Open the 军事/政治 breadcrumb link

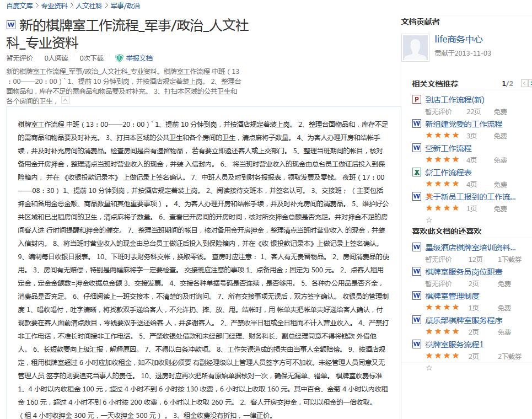[x=125, y=6]
